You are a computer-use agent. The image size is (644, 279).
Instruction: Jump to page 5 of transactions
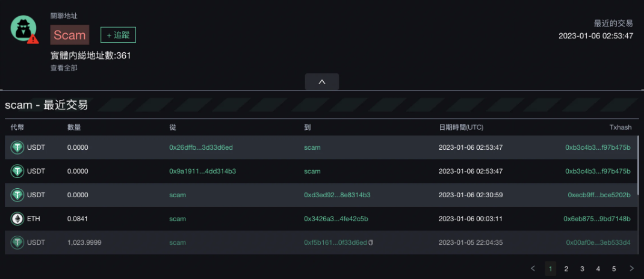tap(614, 269)
